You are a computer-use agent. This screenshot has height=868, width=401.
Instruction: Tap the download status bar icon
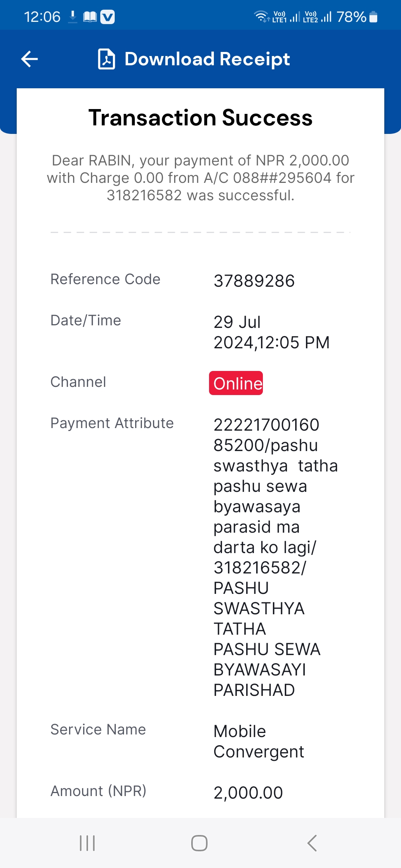click(73, 17)
